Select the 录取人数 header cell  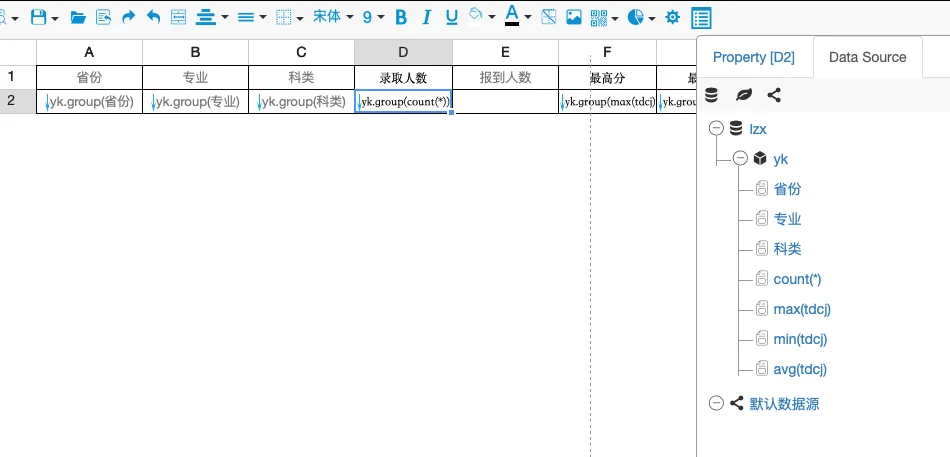pos(404,77)
